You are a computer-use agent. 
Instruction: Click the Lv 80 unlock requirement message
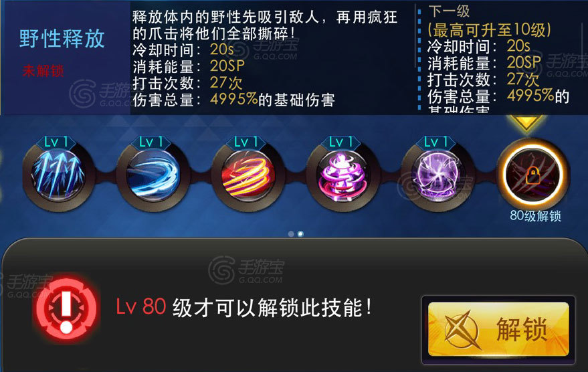[243, 308]
